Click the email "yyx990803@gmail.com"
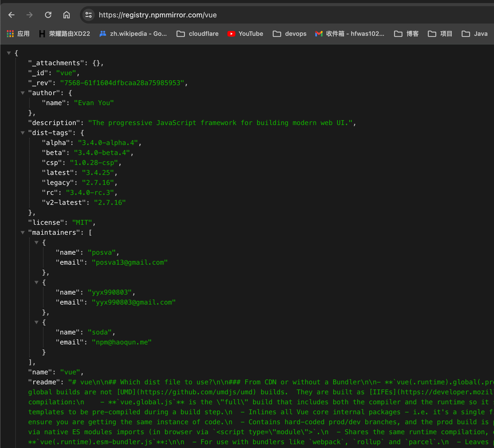 pos(134,302)
